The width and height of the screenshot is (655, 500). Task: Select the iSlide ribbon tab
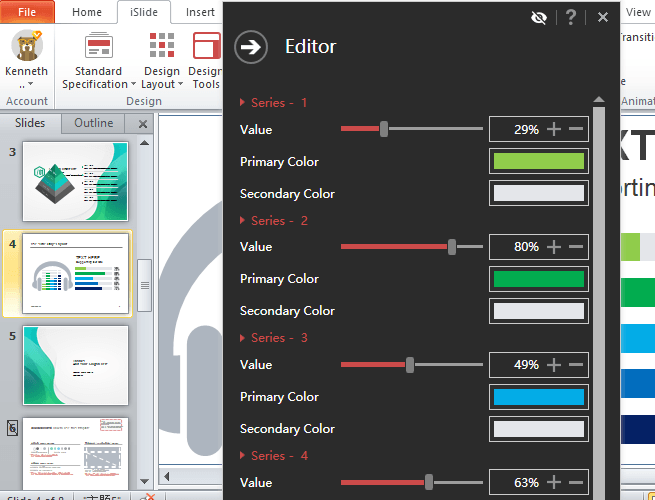[x=144, y=12]
